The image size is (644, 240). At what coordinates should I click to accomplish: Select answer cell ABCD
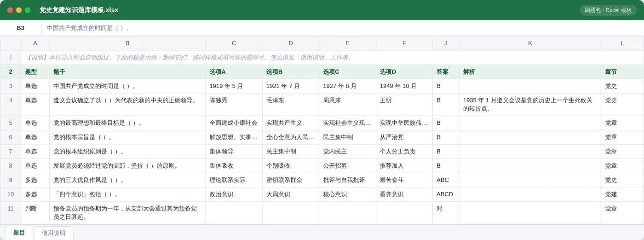446,194
